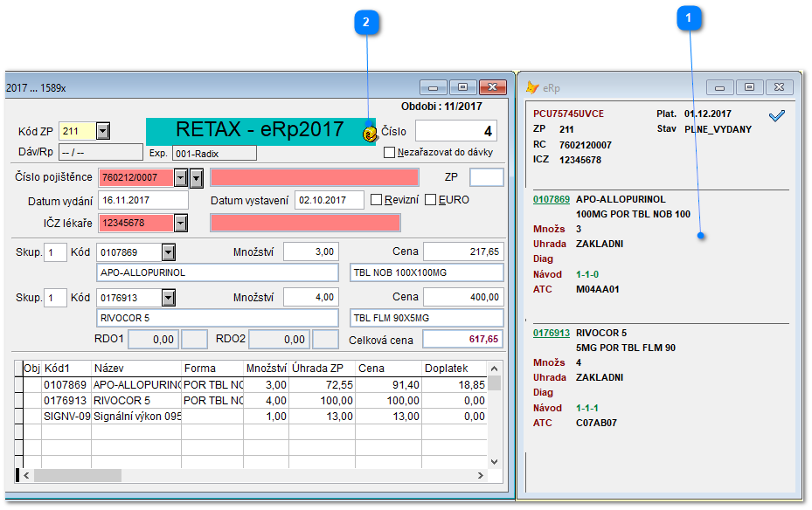Open second dropdown arrow next to Číslo pojištěnce
Screen dimensions: 812x510
[x=197, y=178]
